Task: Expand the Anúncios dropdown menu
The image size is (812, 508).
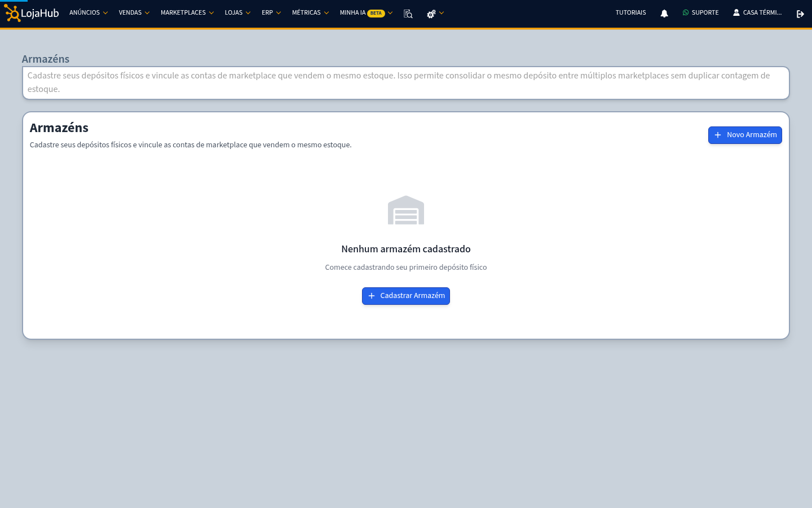Action: pyautogui.click(x=89, y=13)
